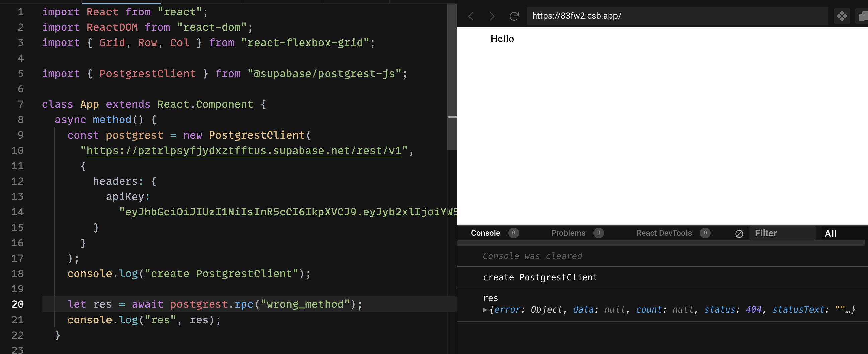The height and width of the screenshot is (354, 868).
Task: Click the browser preview back arrow
Action: coord(471,16)
